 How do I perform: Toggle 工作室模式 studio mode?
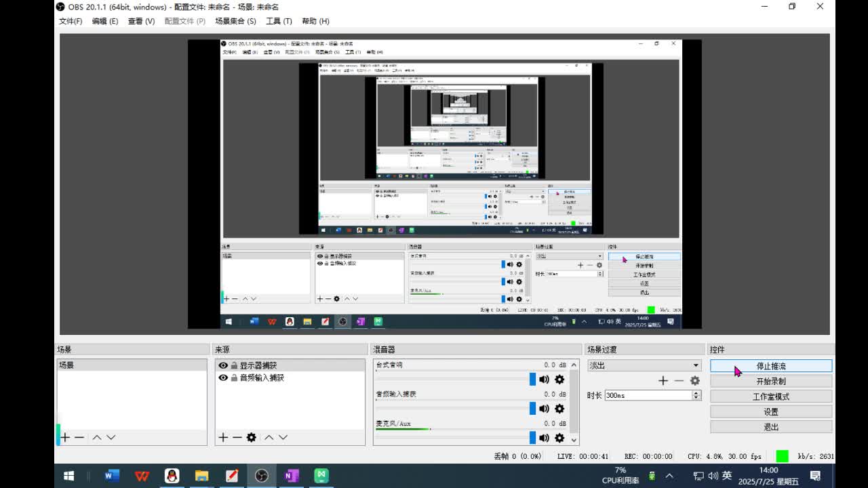pos(771,396)
